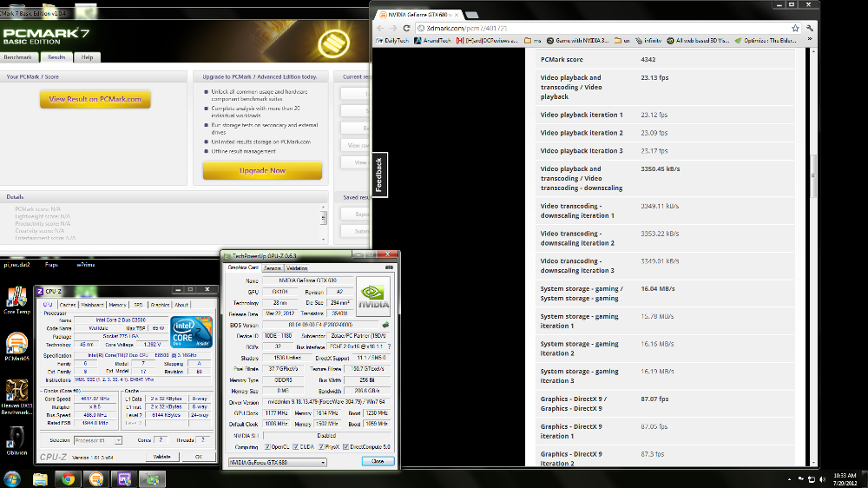Image resolution: width=868 pixels, height=488 pixels.
Task: Open CPU-Z Memory tab
Action: (x=117, y=305)
